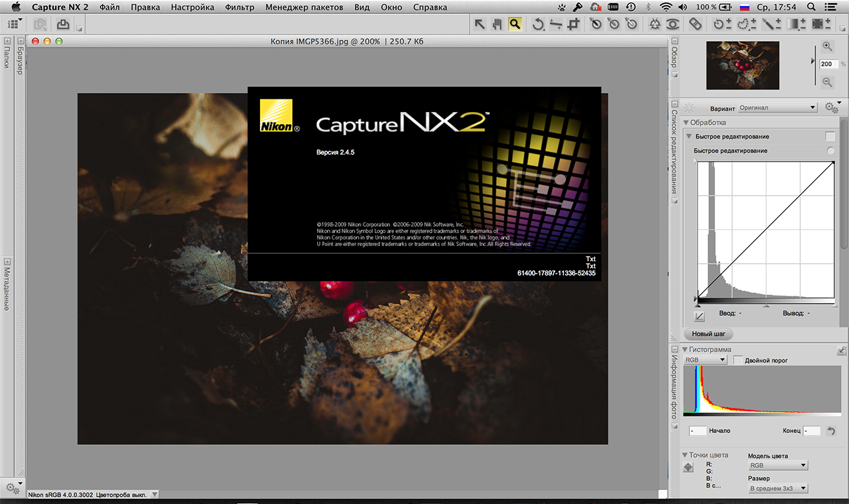This screenshot has height=504, width=849.
Task: Open the Менеджер пакетов menu
Action: [x=304, y=7]
